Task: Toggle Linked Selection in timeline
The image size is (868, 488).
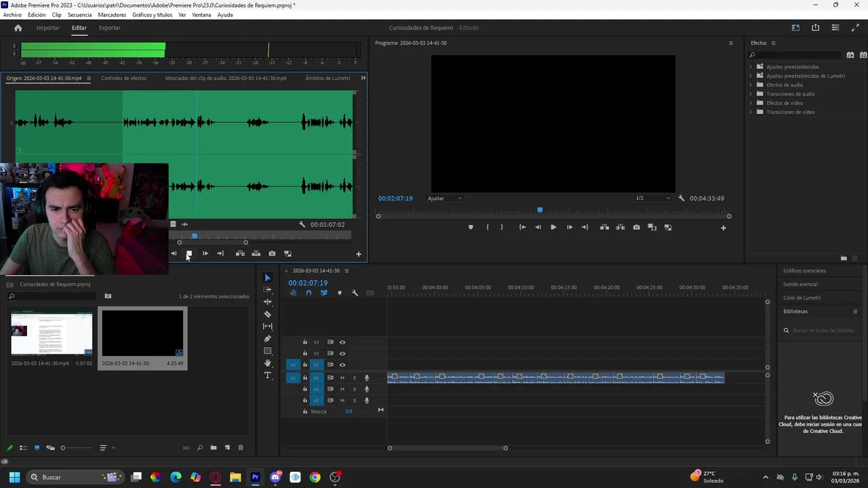Action: pyautogui.click(x=324, y=293)
